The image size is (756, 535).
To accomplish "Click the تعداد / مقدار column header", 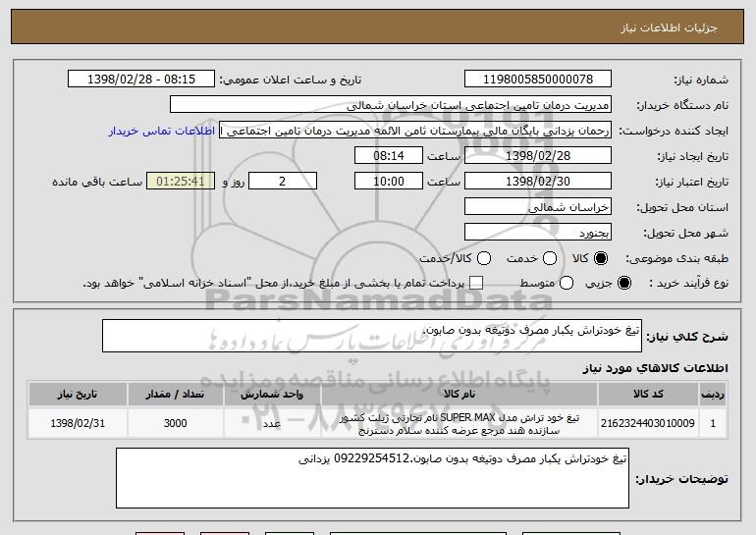I will coord(175,395).
